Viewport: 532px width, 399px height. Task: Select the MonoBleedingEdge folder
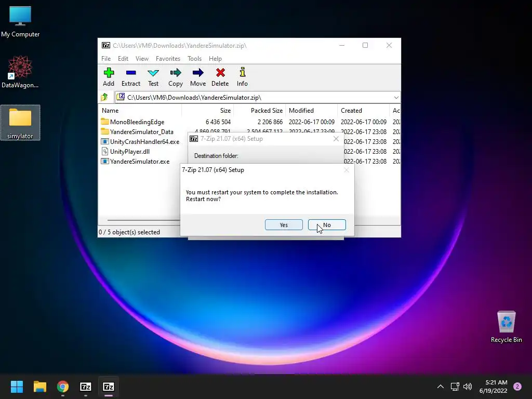coord(137,122)
